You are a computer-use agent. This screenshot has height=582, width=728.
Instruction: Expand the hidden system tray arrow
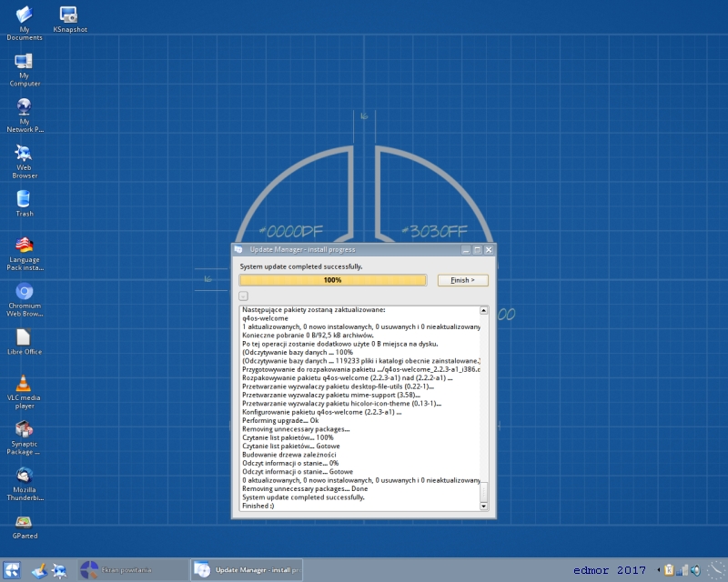658,570
